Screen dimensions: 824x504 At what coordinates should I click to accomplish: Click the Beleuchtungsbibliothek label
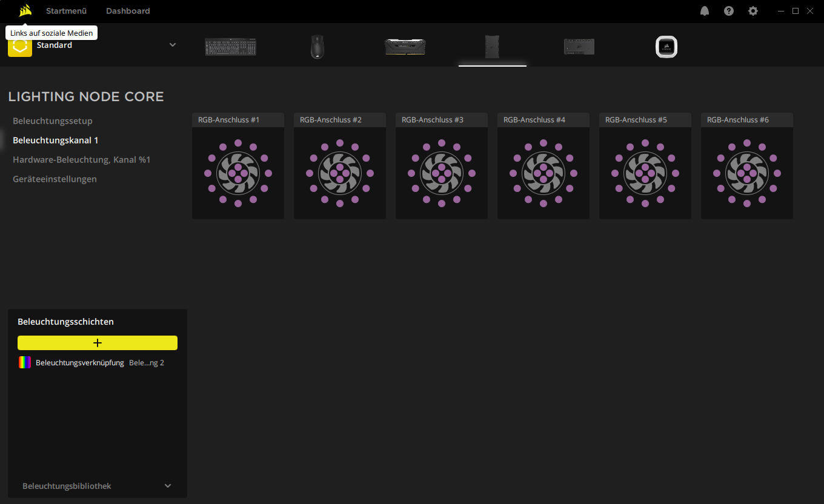(x=67, y=486)
